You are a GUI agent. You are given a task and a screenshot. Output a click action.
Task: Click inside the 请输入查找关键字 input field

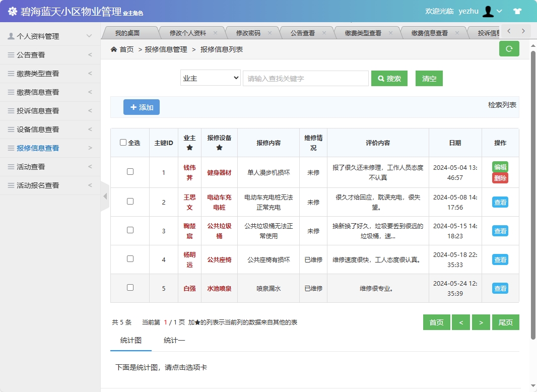(x=305, y=79)
